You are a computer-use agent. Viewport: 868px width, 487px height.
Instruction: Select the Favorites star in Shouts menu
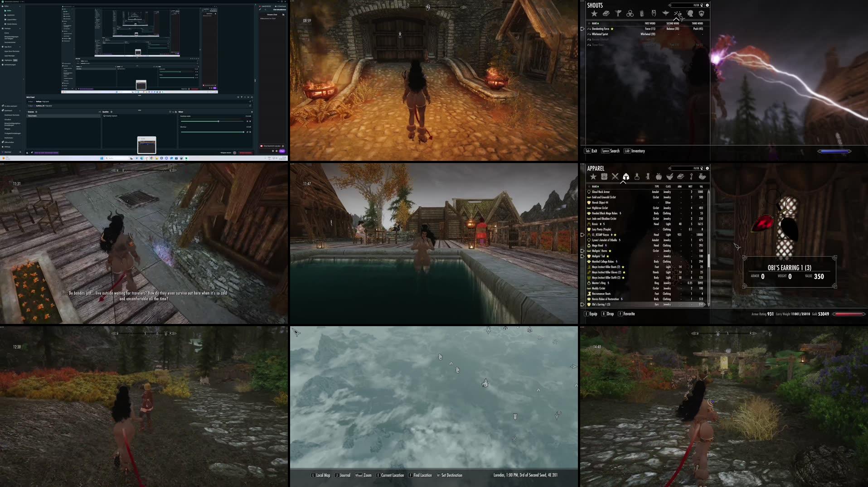pos(594,14)
